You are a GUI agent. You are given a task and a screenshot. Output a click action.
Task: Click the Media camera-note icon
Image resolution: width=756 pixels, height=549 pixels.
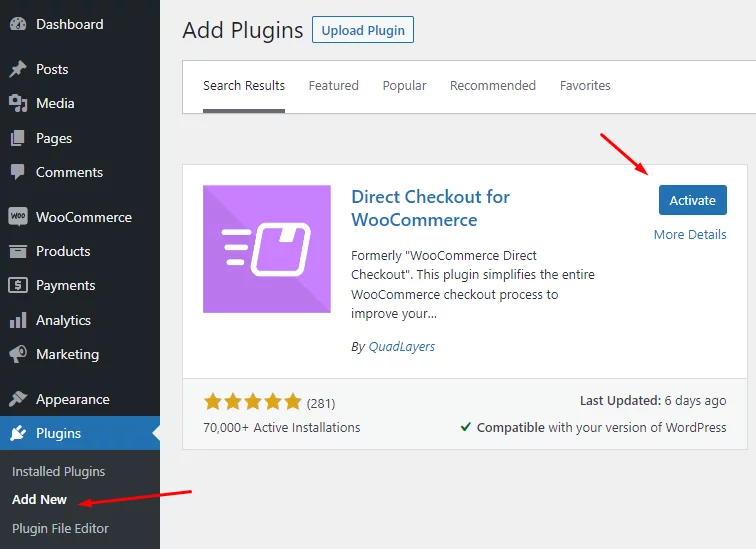[x=18, y=103]
